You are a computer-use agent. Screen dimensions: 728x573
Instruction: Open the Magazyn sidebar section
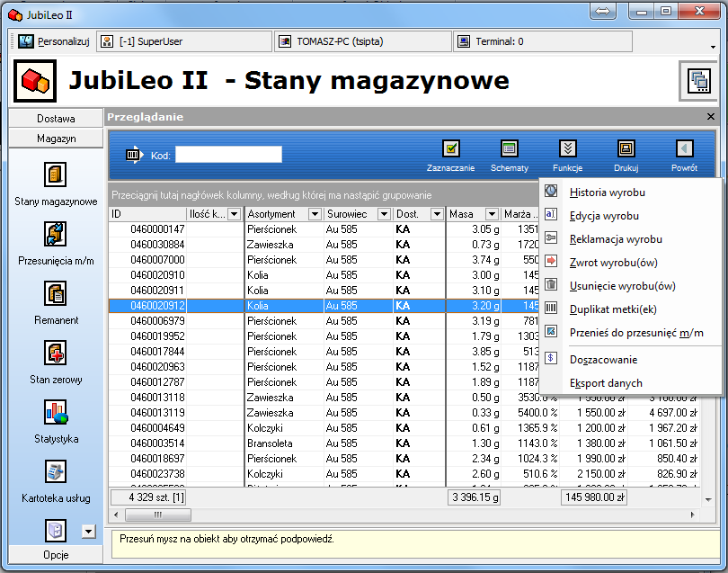[x=56, y=139]
